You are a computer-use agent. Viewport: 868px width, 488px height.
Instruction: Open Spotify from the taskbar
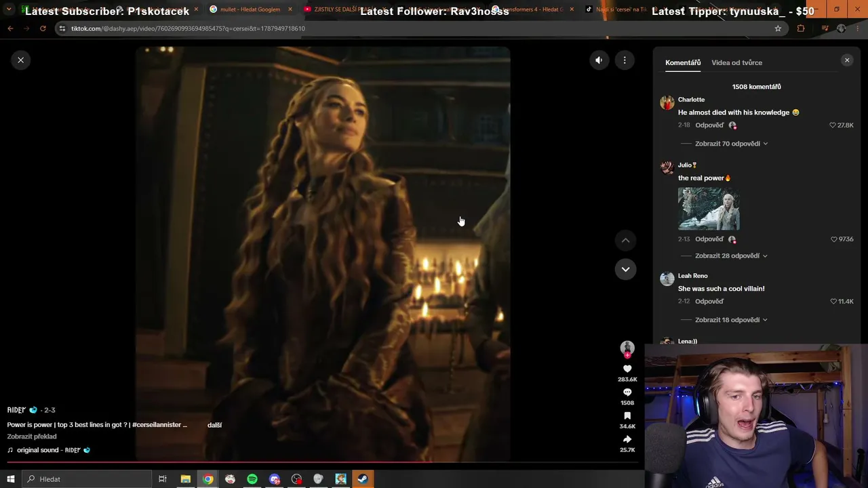pyautogui.click(x=252, y=479)
